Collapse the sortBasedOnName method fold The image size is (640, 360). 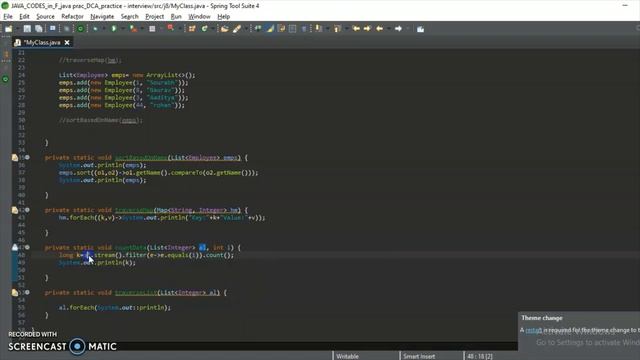pyautogui.click(x=27, y=157)
